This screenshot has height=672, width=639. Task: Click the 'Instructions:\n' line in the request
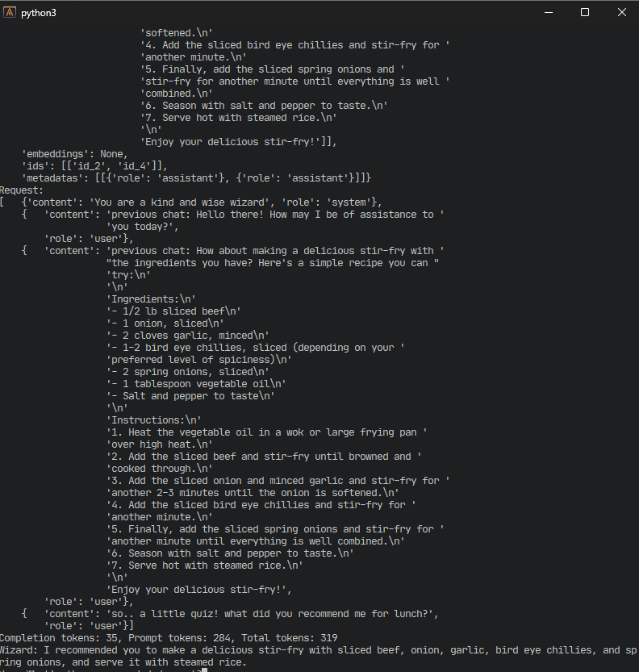(x=154, y=420)
